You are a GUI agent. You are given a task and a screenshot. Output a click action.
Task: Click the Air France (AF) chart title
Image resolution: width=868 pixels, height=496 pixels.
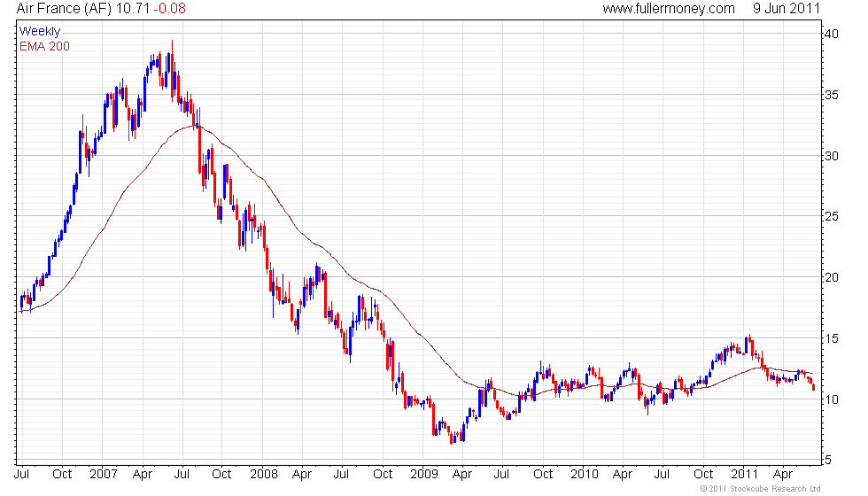point(64,9)
